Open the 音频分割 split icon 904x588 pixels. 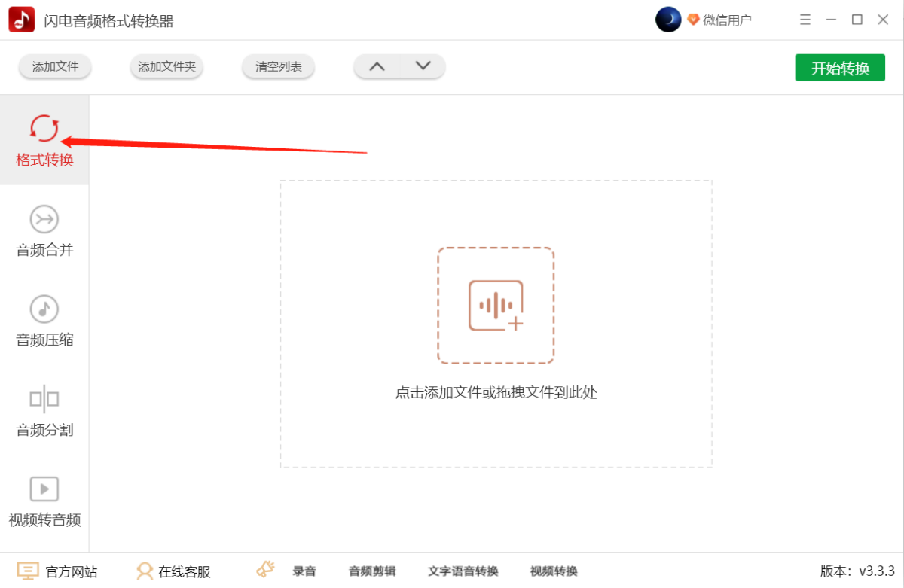pyautogui.click(x=44, y=399)
